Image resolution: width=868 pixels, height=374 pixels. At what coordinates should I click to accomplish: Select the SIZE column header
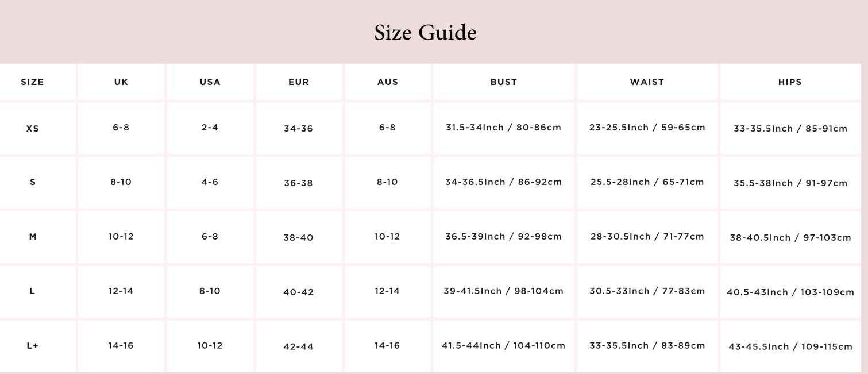click(33, 82)
